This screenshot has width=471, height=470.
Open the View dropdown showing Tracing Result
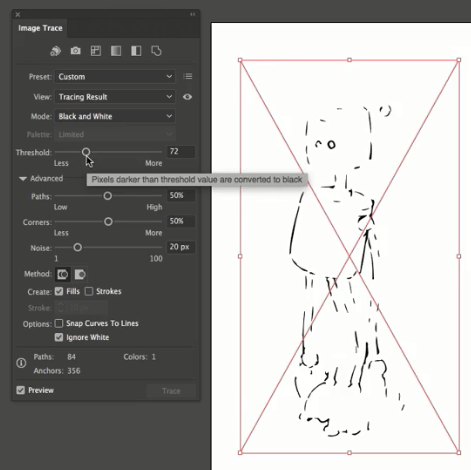click(115, 97)
